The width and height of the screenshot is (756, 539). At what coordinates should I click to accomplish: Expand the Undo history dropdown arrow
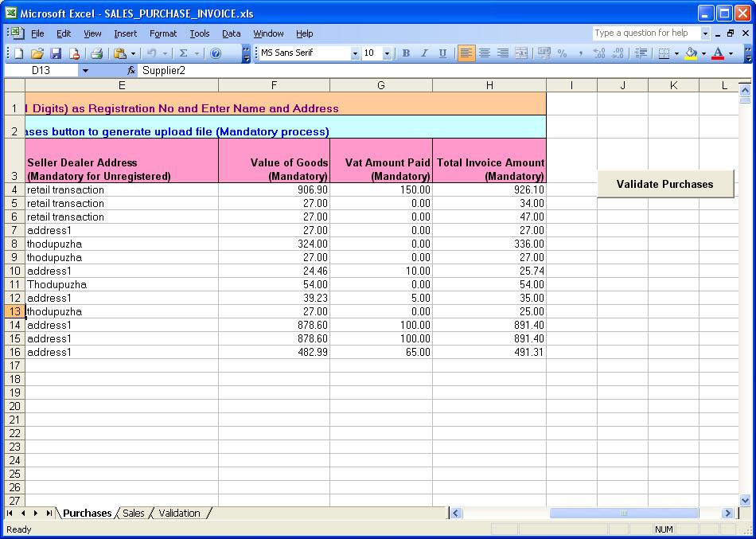click(165, 53)
